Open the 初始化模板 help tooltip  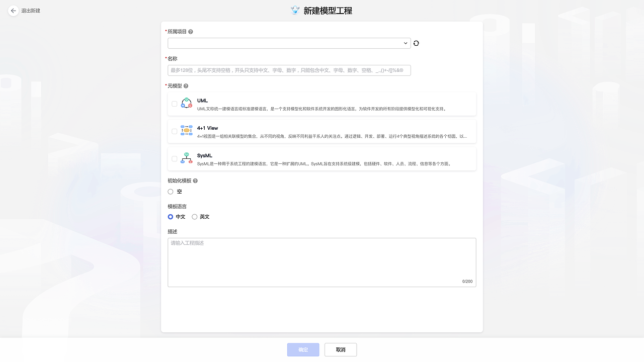195,180
